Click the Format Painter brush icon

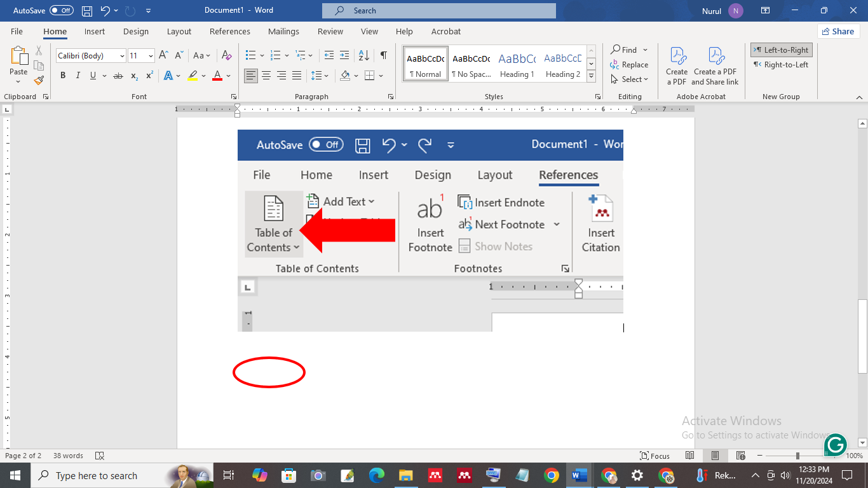[x=39, y=80]
